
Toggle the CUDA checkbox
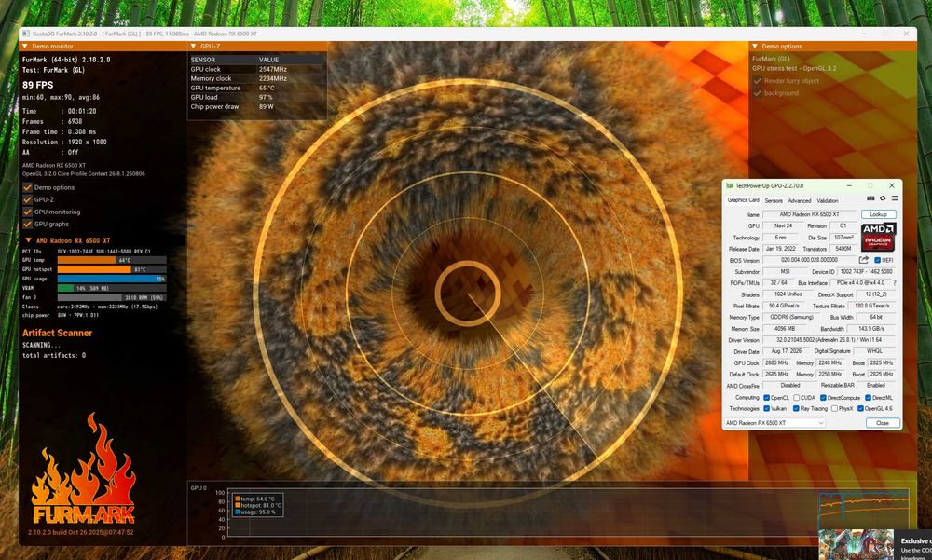tap(797, 398)
